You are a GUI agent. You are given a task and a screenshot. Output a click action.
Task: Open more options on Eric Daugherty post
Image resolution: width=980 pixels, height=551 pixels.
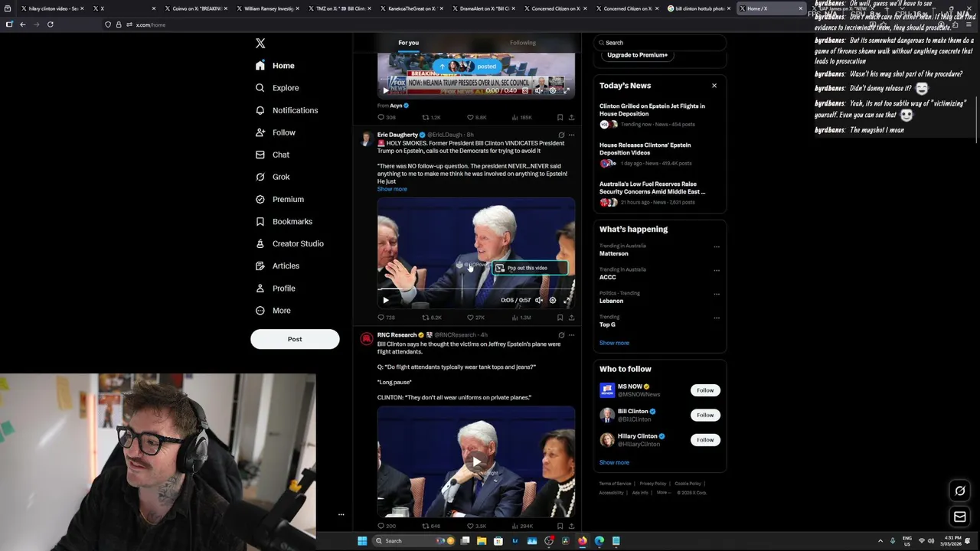click(571, 135)
